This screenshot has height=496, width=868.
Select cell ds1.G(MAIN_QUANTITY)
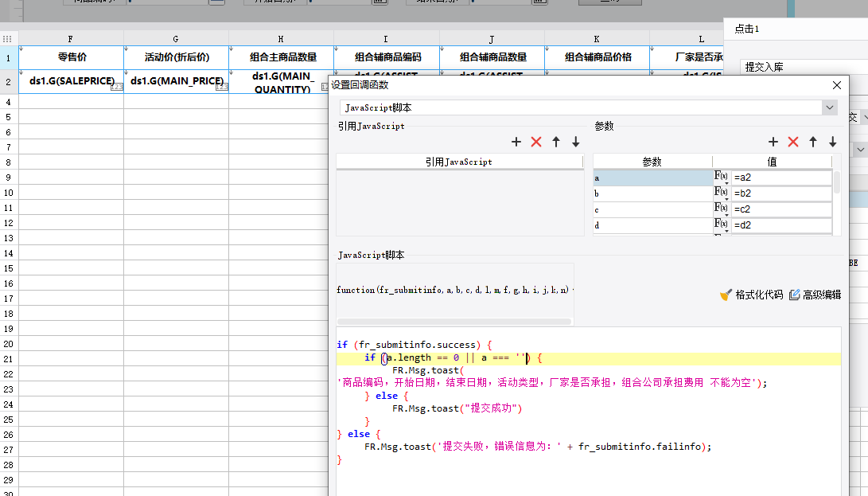click(279, 81)
